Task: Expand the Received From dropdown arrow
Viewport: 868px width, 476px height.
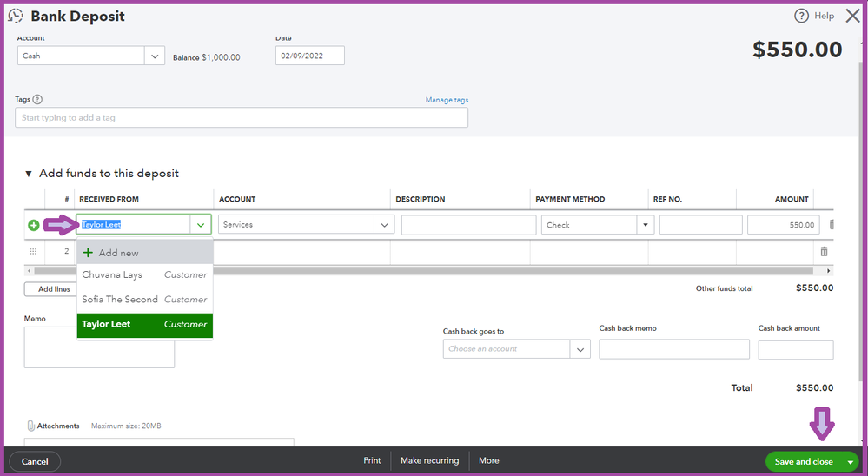Action: click(201, 225)
